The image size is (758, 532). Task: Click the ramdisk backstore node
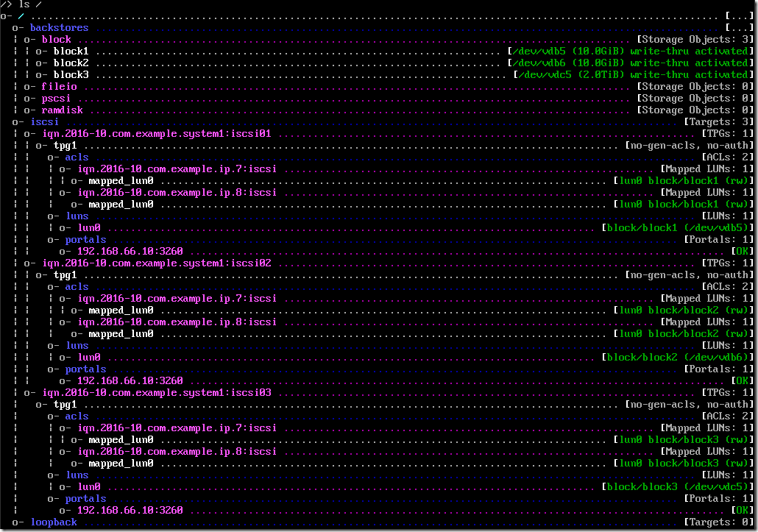tap(62, 110)
